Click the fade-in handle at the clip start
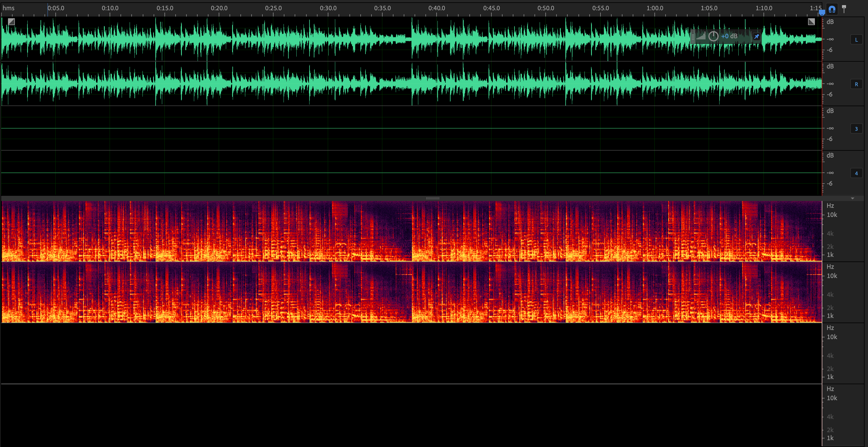This screenshot has height=447, width=868. point(11,22)
